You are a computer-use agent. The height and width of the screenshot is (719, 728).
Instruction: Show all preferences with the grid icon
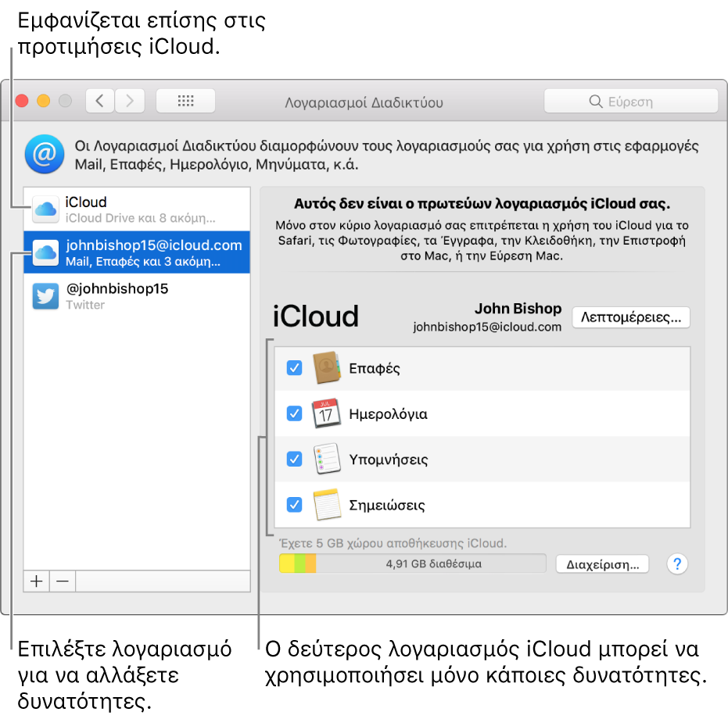pyautogui.click(x=186, y=101)
